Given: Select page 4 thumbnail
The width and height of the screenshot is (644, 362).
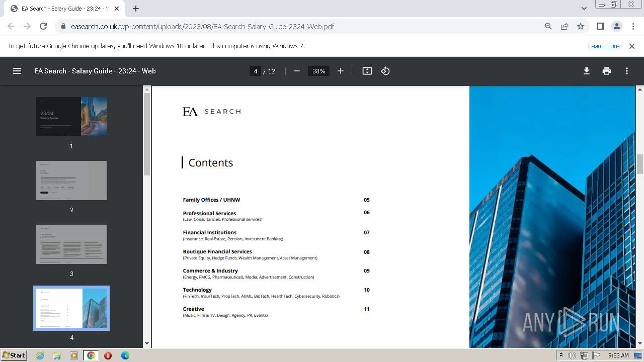Looking at the screenshot, I should point(71,308).
